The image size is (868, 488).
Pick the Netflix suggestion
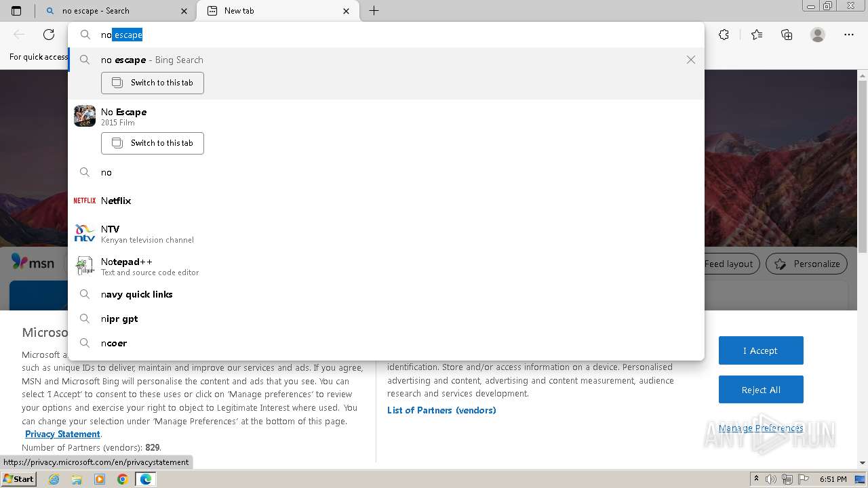point(386,201)
